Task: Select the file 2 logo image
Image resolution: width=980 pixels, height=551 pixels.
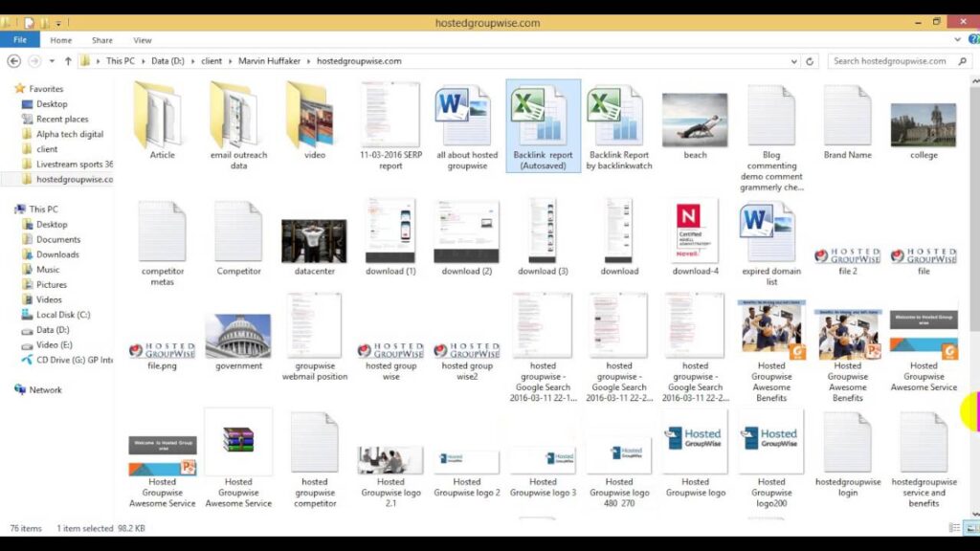Action: (x=848, y=261)
